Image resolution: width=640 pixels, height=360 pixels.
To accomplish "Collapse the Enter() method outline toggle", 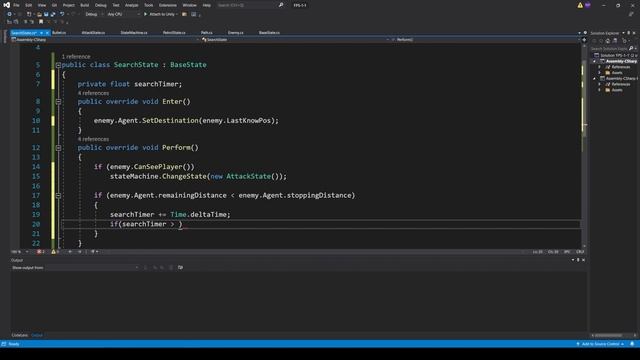I will pos(58,102).
